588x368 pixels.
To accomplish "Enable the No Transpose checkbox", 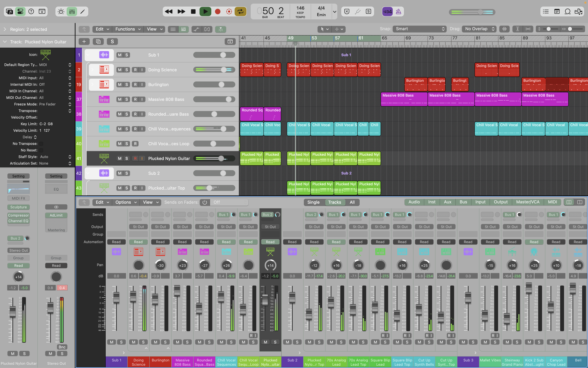I will coord(41,144).
